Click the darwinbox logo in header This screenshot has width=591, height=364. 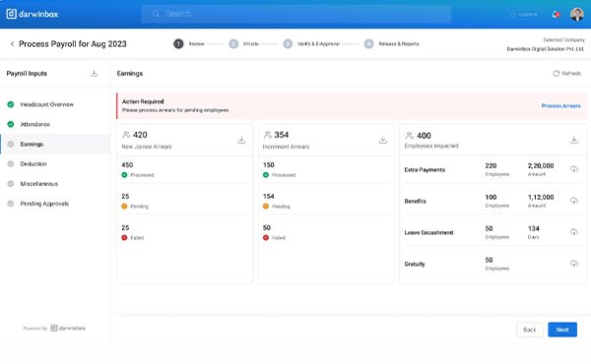pos(33,14)
